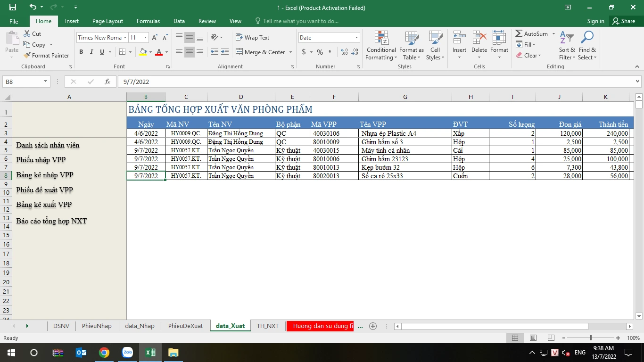644x362 pixels.
Task: Toggle Bold formatting
Action: [x=81, y=52]
